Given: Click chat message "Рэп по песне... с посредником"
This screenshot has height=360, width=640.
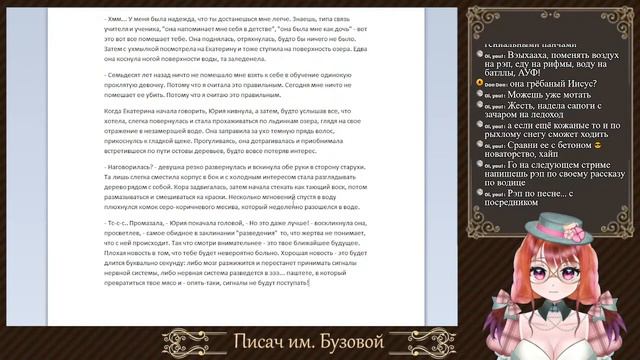Looking at the screenshot, I should (529, 198).
